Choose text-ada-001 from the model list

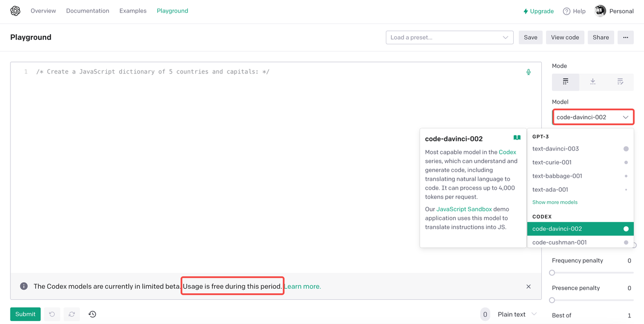coord(580,190)
